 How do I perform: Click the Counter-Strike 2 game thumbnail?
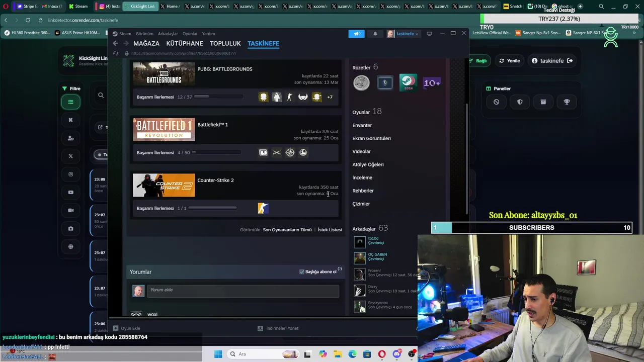[x=164, y=185]
